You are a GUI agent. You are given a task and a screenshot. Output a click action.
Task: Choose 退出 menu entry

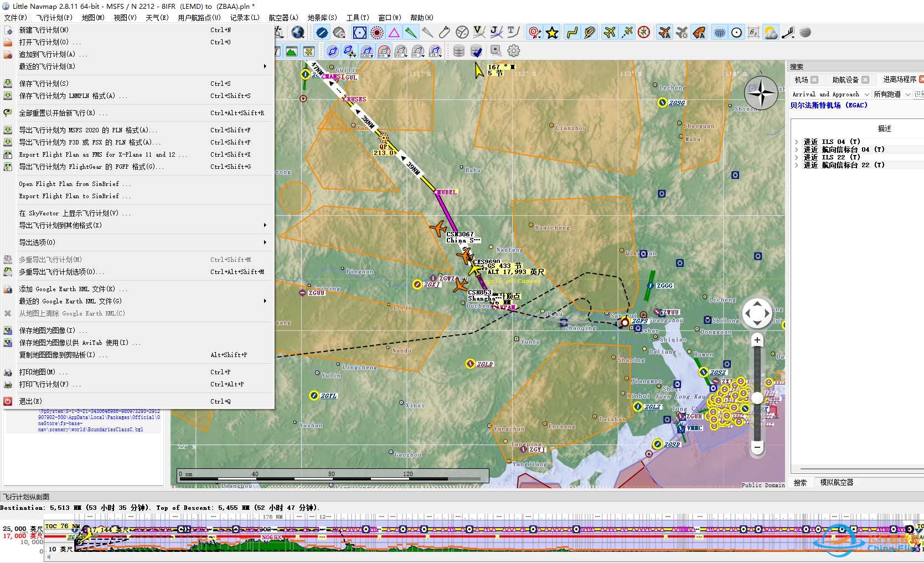137,401
